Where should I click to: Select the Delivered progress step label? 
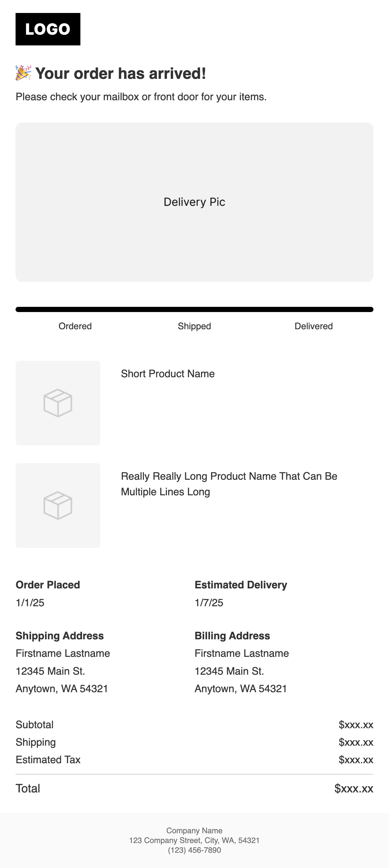coord(313,326)
